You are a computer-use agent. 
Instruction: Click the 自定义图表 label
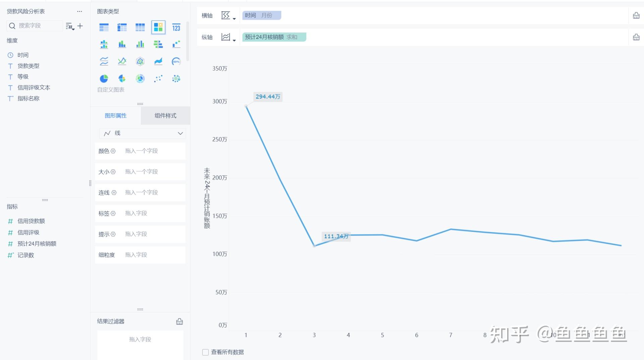[111, 90]
